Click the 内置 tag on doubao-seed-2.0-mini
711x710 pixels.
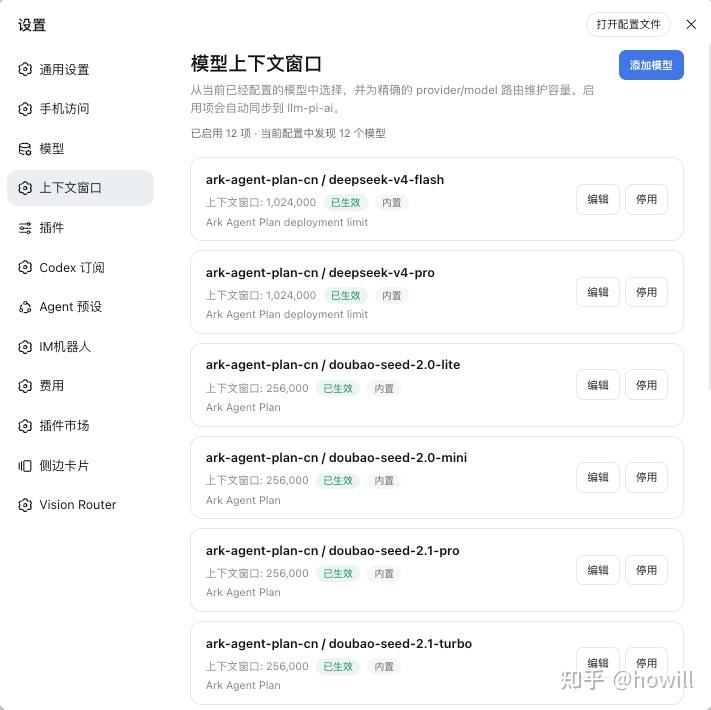point(384,481)
